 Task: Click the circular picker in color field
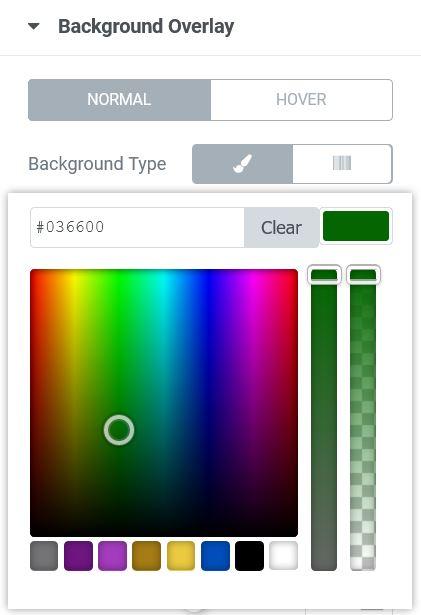coord(119,430)
